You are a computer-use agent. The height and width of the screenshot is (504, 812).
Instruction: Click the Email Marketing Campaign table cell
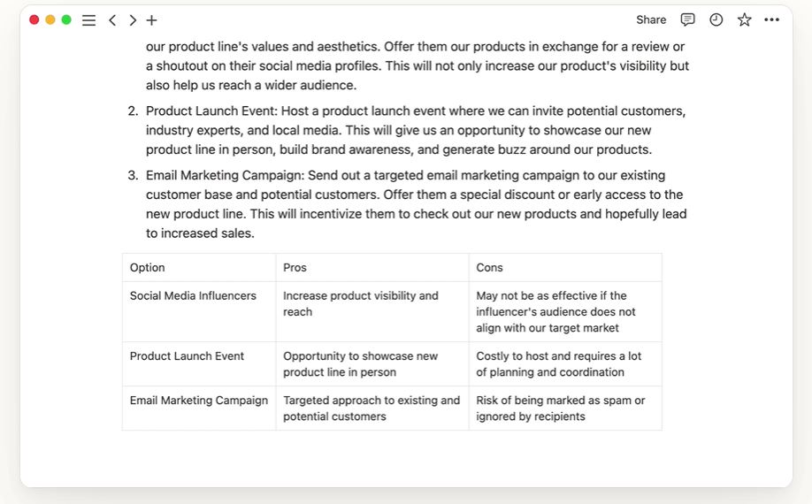tap(199, 408)
